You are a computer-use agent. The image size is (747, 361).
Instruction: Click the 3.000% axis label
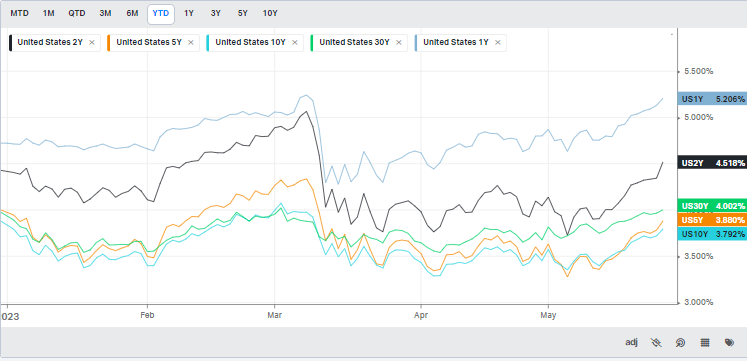pos(699,302)
